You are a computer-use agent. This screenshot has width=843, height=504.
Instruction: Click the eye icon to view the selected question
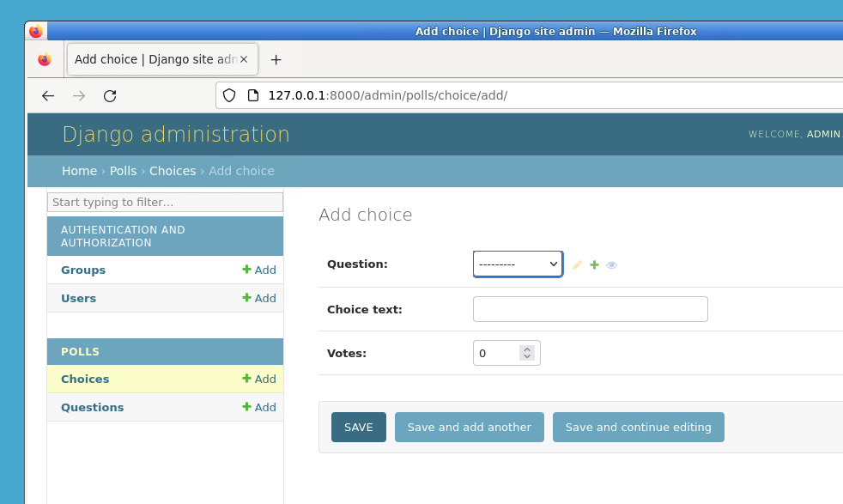612,264
